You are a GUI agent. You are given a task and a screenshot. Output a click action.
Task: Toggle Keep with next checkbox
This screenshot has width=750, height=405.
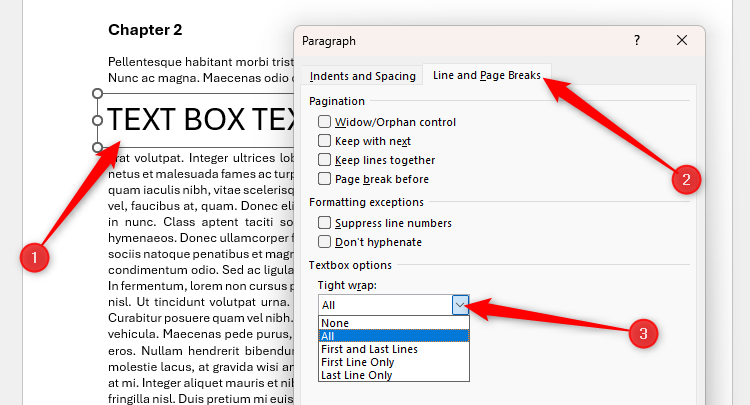pyautogui.click(x=325, y=141)
